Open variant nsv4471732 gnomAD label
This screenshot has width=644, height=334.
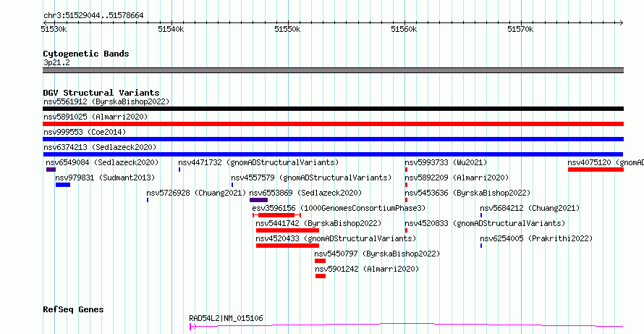point(258,162)
